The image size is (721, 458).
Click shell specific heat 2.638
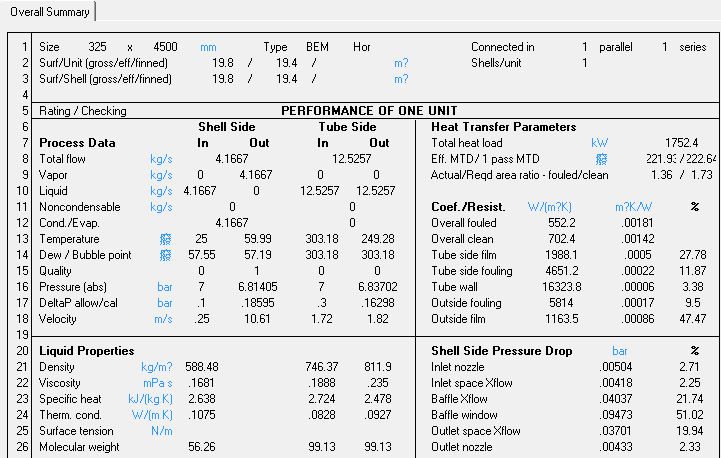pos(202,399)
